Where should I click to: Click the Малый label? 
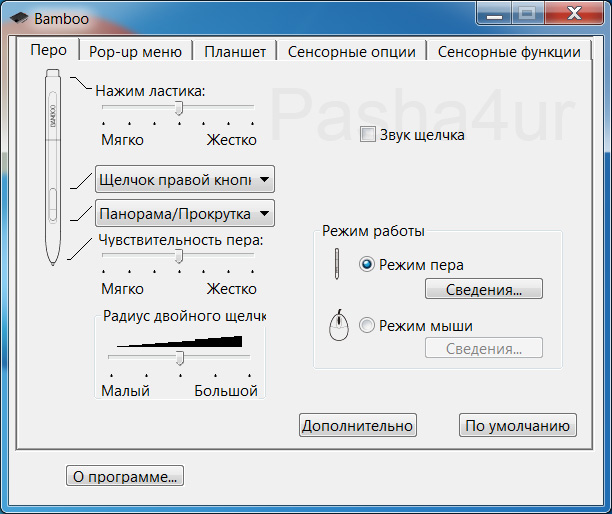(125, 391)
